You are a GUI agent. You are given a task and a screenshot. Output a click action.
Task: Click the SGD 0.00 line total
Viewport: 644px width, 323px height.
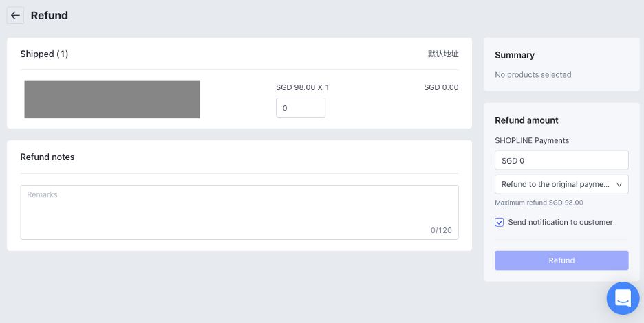[x=441, y=87]
